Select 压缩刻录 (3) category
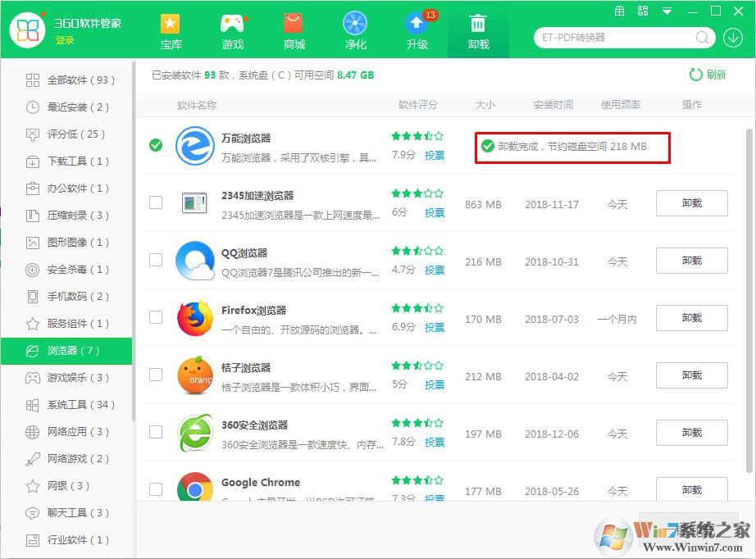Image resolution: width=756 pixels, height=559 pixels. pyautogui.click(x=66, y=215)
